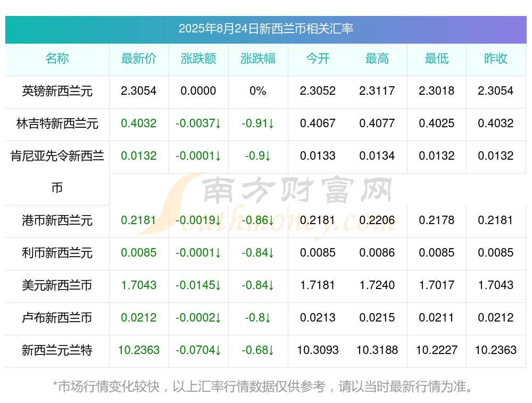532x403 pixels.
Task: Click the 2.3052 opening value
Action: tap(318, 91)
